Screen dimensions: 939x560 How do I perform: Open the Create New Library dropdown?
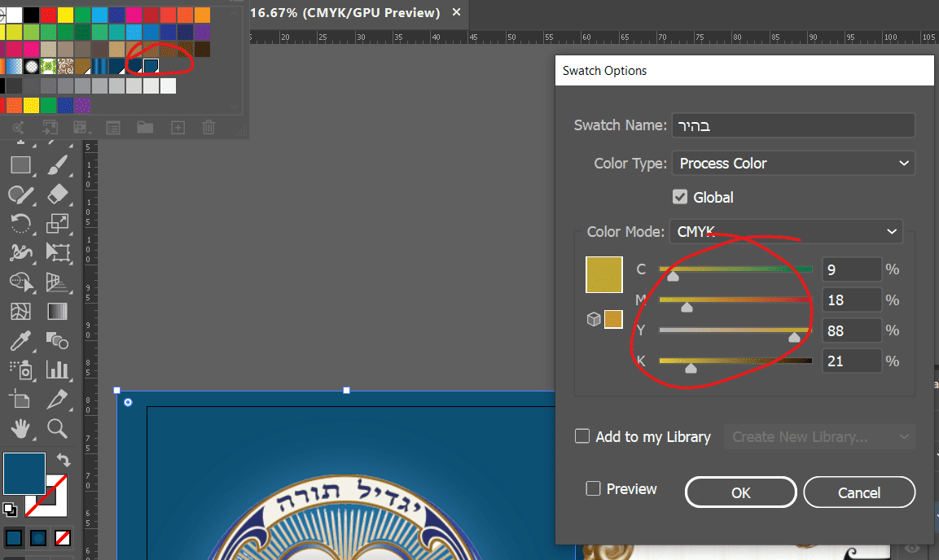click(x=820, y=437)
